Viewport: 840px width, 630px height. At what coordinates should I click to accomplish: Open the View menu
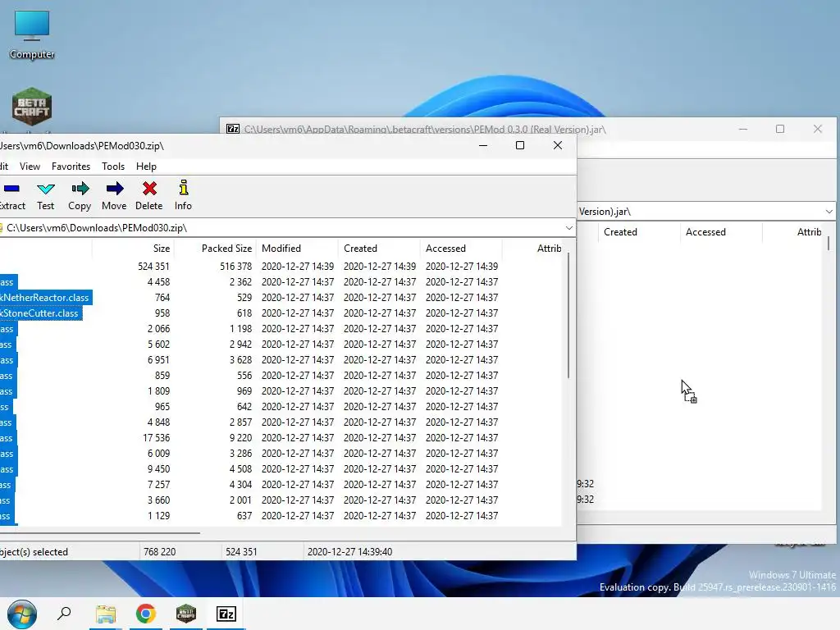(x=30, y=167)
